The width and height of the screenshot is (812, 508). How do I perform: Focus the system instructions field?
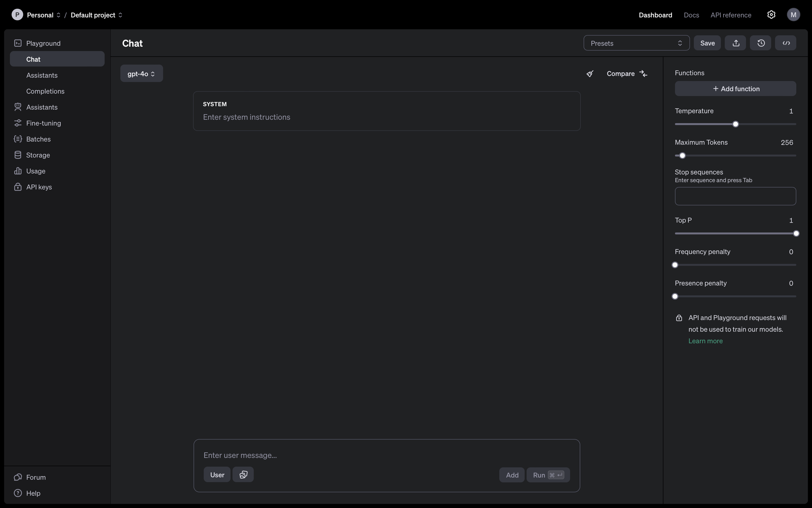(386, 117)
